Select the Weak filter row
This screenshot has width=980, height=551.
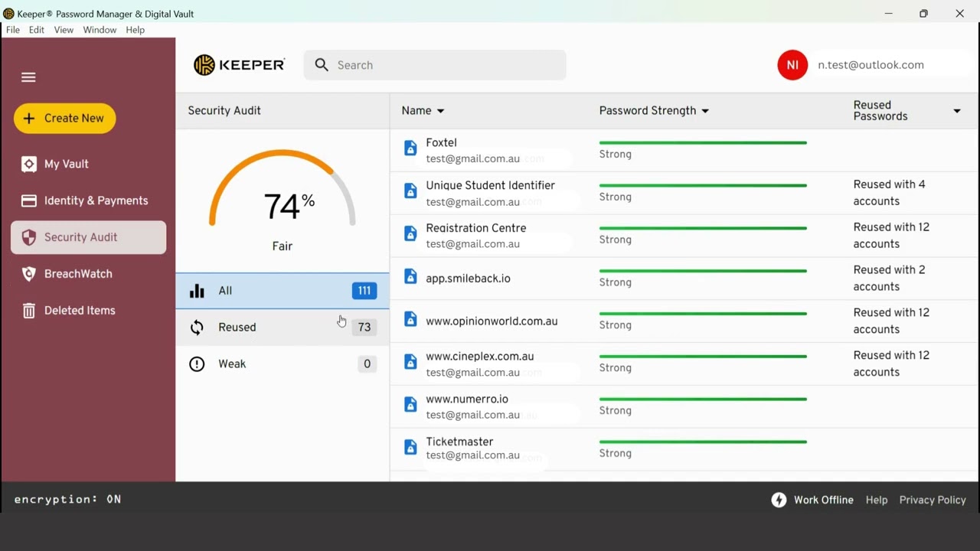click(283, 364)
